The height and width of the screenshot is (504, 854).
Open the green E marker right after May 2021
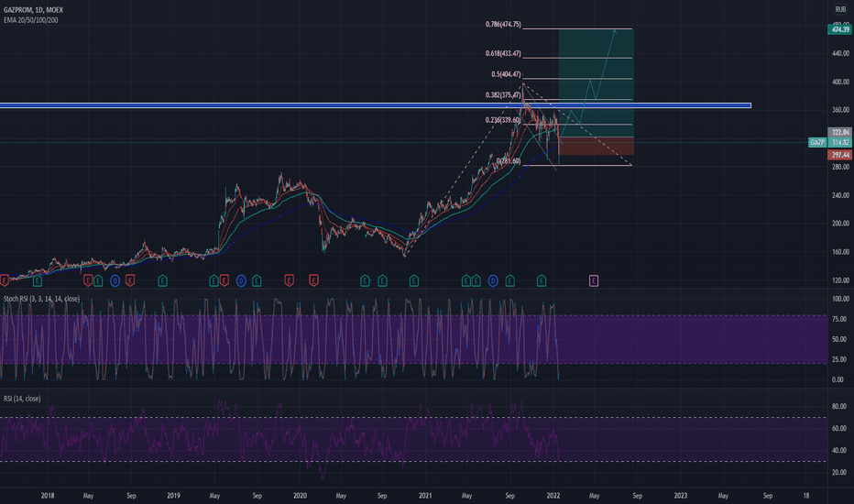tap(476, 280)
